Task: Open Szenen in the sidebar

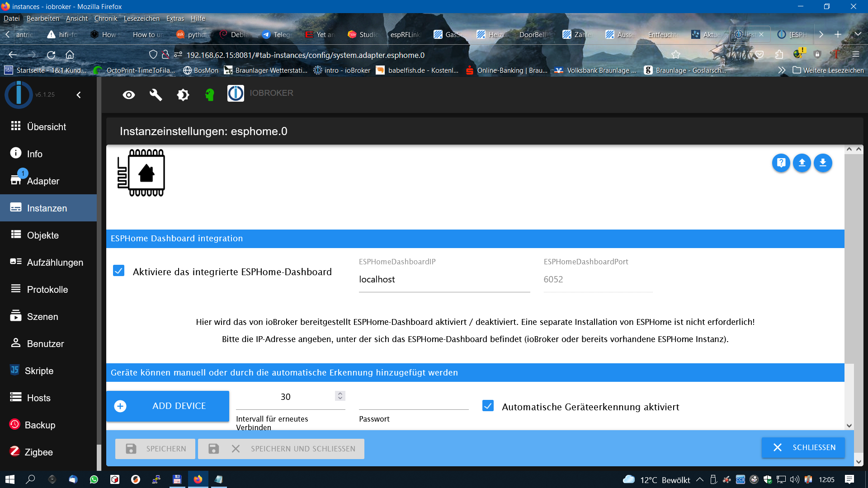Action: point(48,317)
